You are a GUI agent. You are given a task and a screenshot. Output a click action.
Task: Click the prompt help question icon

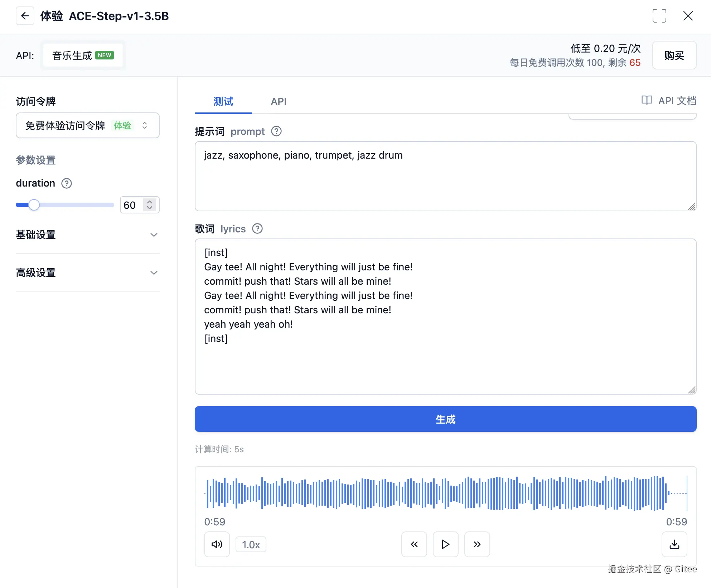[276, 131]
